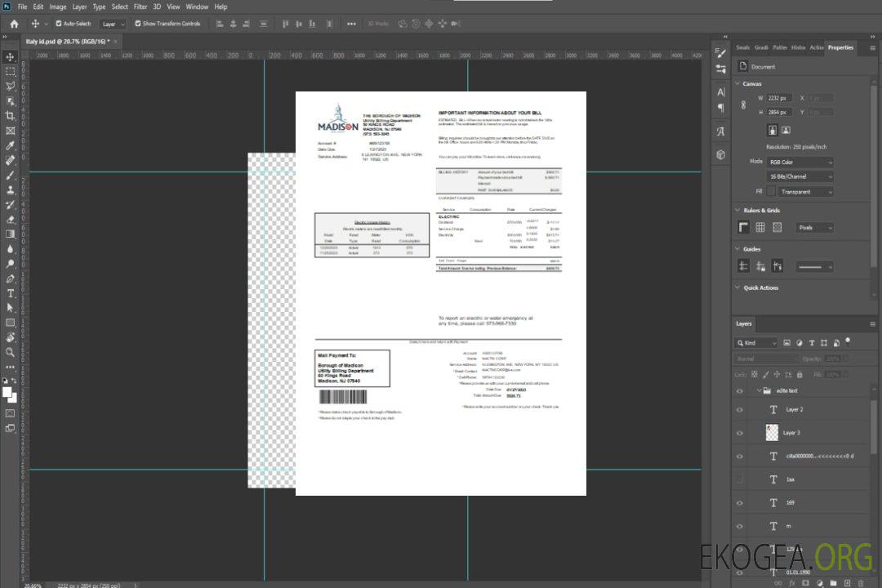Toggle rulers visibility in Rulers & Grids
Viewport: 882px width, 588px height.
click(x=743, y=227)
